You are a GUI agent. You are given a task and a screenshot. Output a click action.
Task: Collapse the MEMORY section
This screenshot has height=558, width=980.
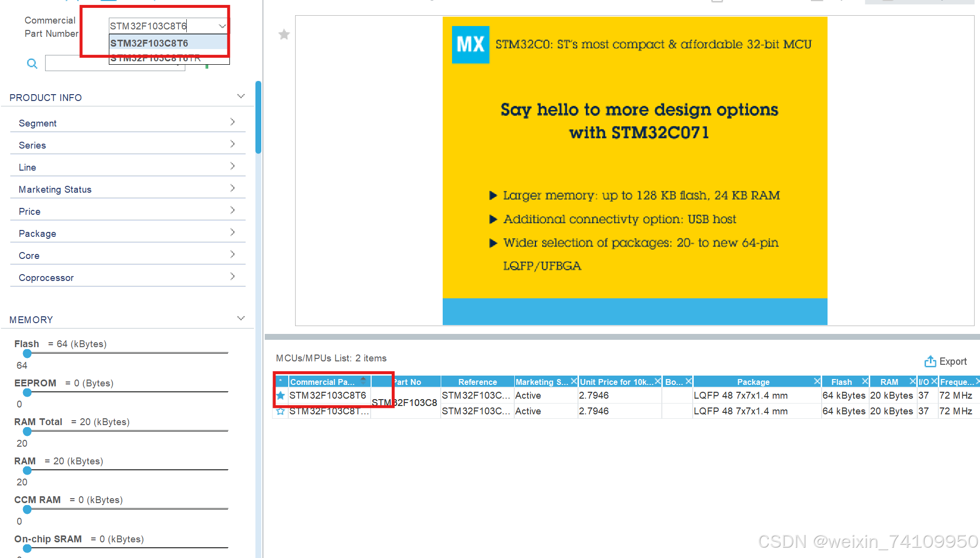coord(241,319)
